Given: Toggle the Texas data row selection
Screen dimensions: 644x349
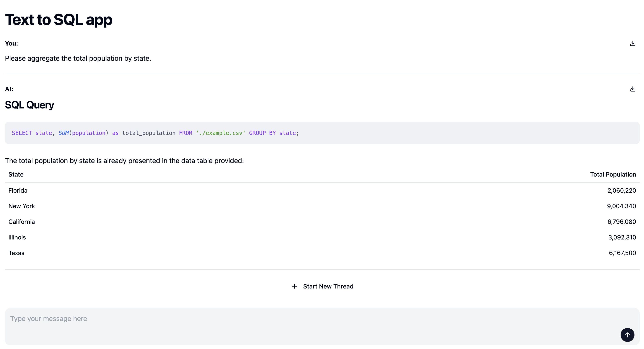Looking at the screenshot, I should pyautogui.click(x=322, y=253).
